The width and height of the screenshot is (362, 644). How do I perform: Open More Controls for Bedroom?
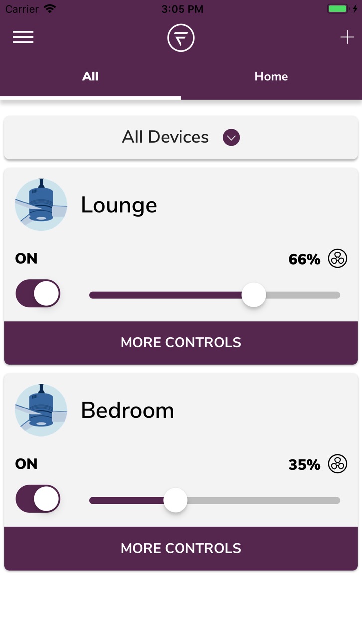181,548
